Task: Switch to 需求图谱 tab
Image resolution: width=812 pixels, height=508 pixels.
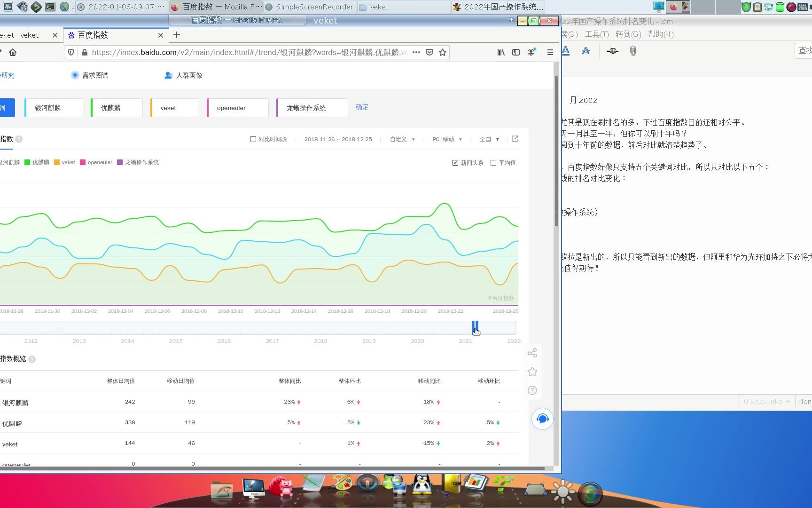Action: (x=90, y=75)
